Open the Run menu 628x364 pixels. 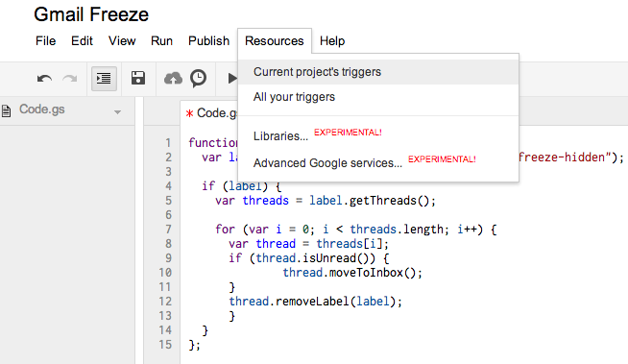pos(162,41)
